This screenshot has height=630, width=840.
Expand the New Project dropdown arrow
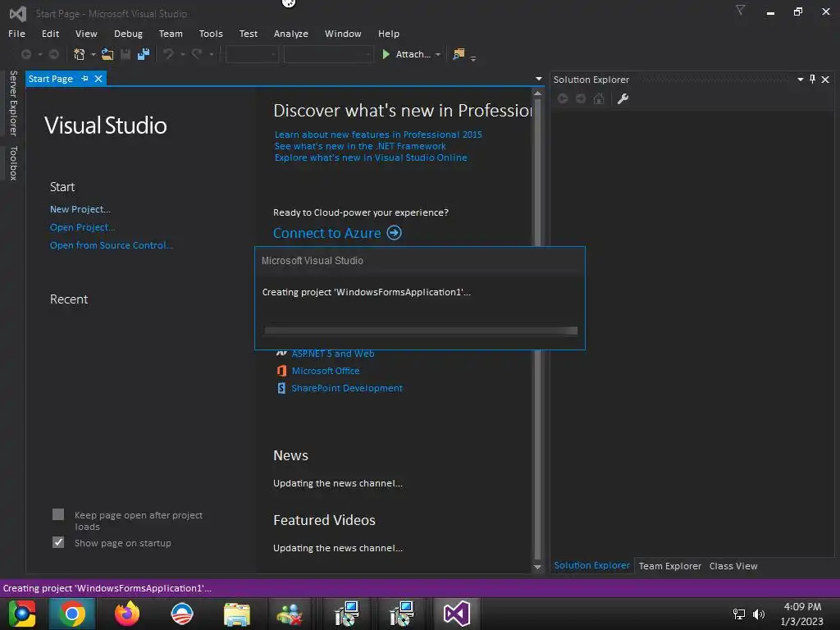[94, 55]
